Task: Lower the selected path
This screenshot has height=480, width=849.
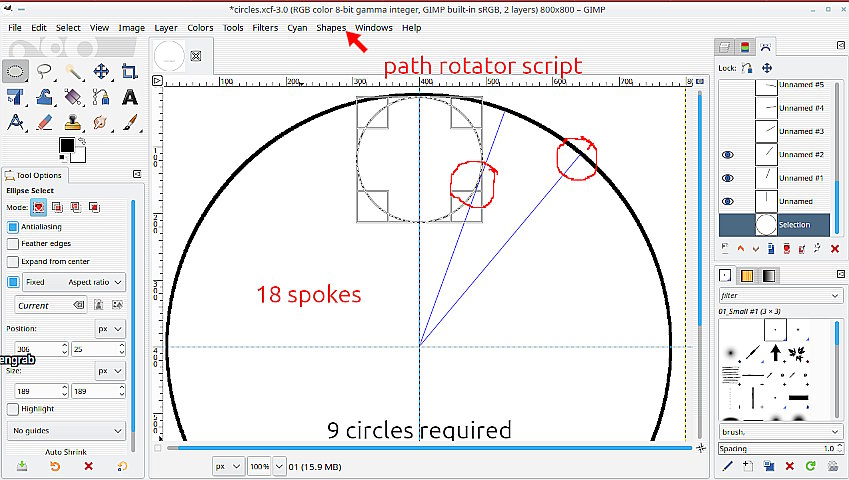Action: point(755,249)
